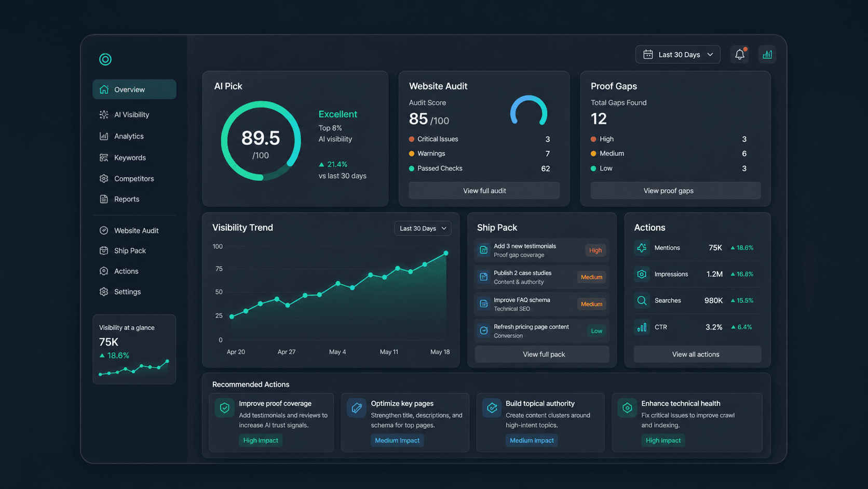Click the Warnings row in Website Audit
This screenshot has width=868, height=489.
point(479,154)
